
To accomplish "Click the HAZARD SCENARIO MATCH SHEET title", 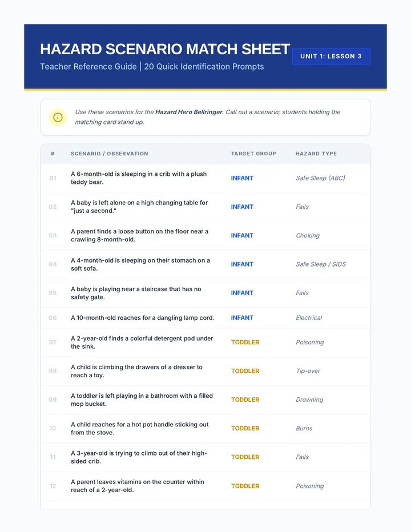I will tap(165, 49).
